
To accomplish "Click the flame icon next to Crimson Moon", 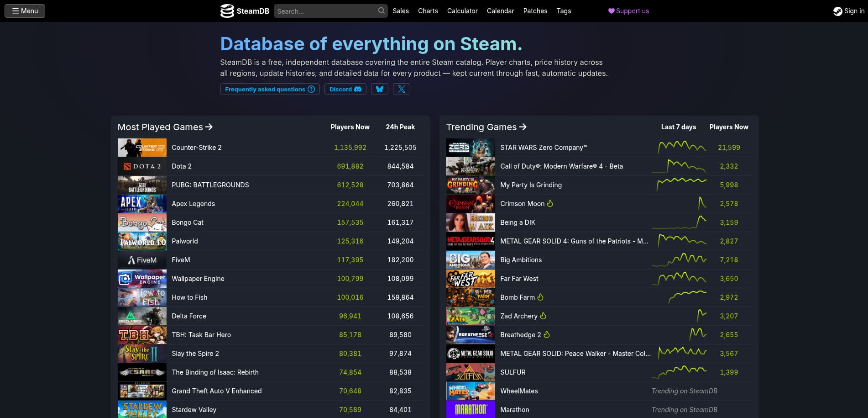I will (550, 203).
